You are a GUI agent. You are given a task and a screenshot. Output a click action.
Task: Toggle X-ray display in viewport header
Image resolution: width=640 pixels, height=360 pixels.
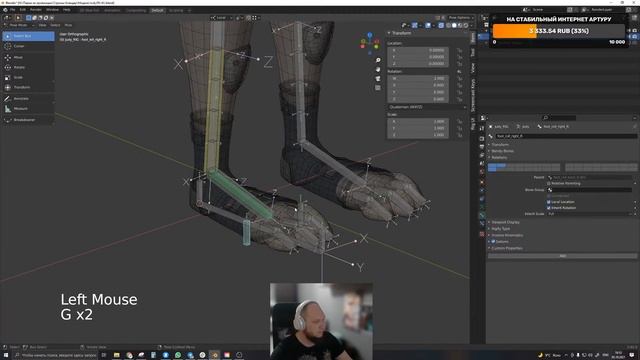click(x=441, y=25)
